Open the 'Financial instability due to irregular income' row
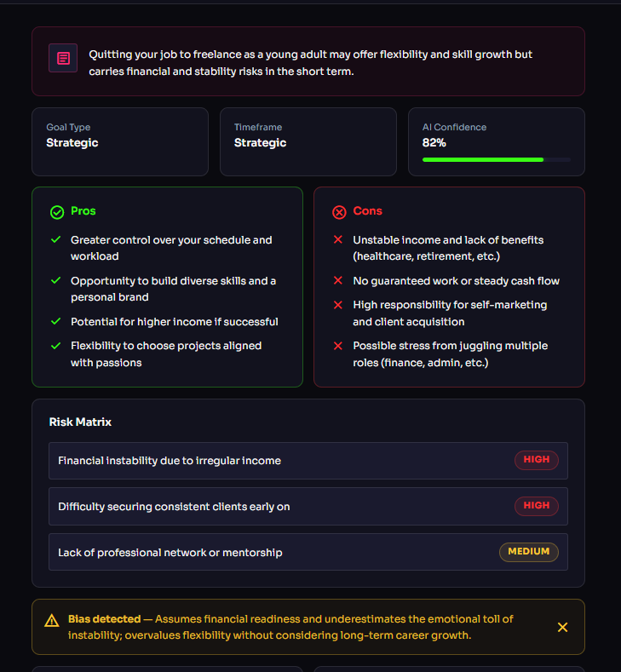Viewport: 621px width, 672px height. 308,460
